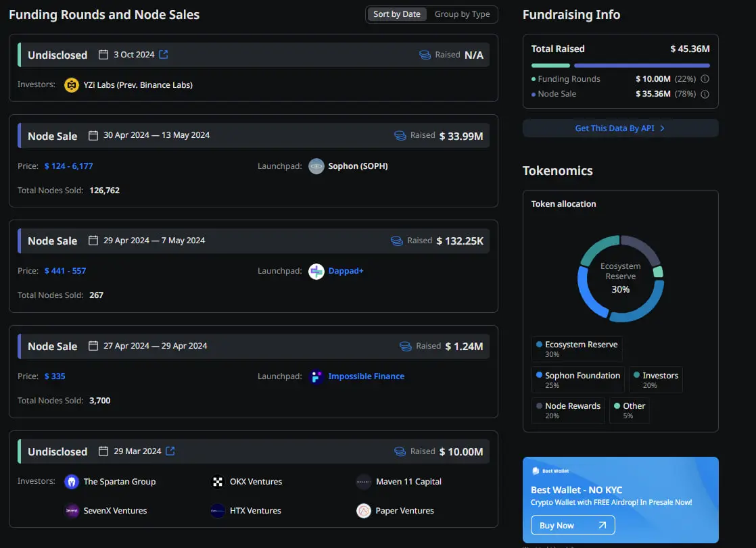Click the purple Node Sale progress segment
The width and height of the screenshot is (756, 548).
pos(642,66)
